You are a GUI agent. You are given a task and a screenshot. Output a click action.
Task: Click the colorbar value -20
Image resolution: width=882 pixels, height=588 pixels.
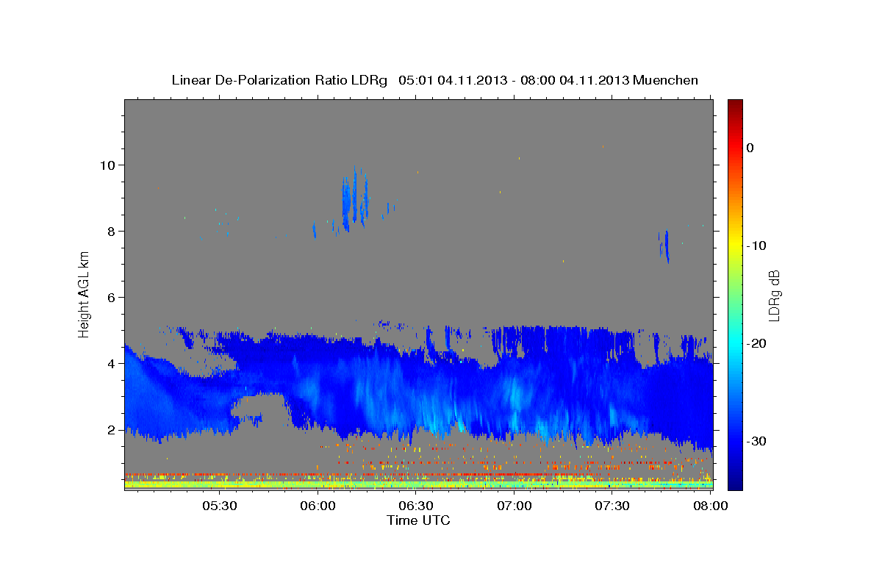click(x=757, y=343)
